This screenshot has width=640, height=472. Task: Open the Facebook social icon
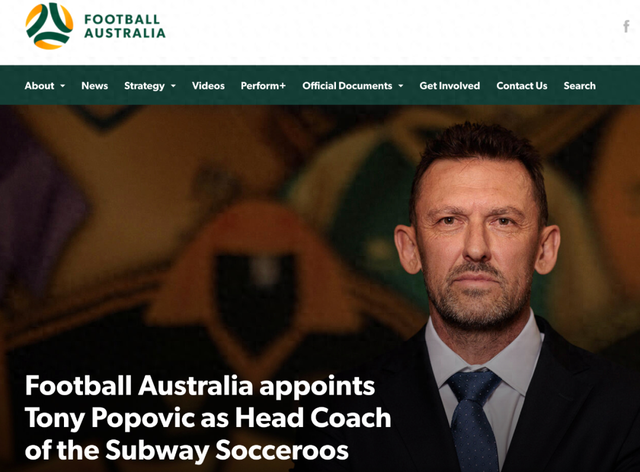click(x=626, y=27)
